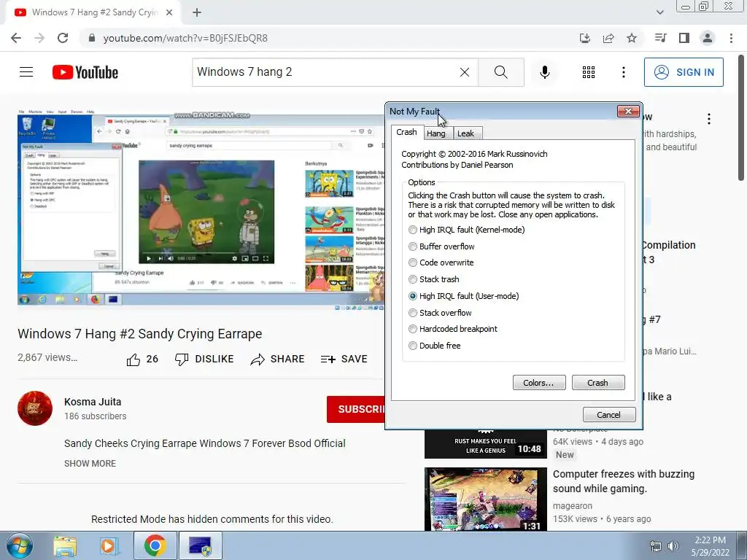Switch to the Hang tab in Not My Fault
Screen dimensions: 747x560
click(x=436, y=133)
